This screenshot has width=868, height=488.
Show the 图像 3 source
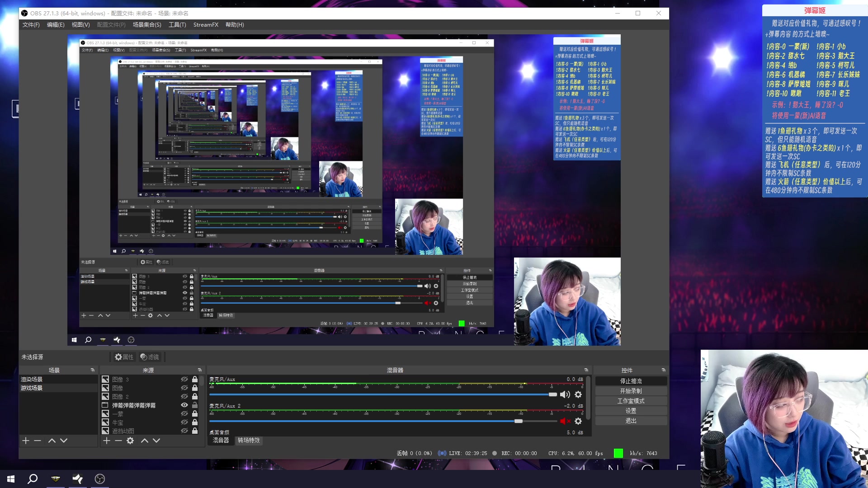click(x=184, y=380)
